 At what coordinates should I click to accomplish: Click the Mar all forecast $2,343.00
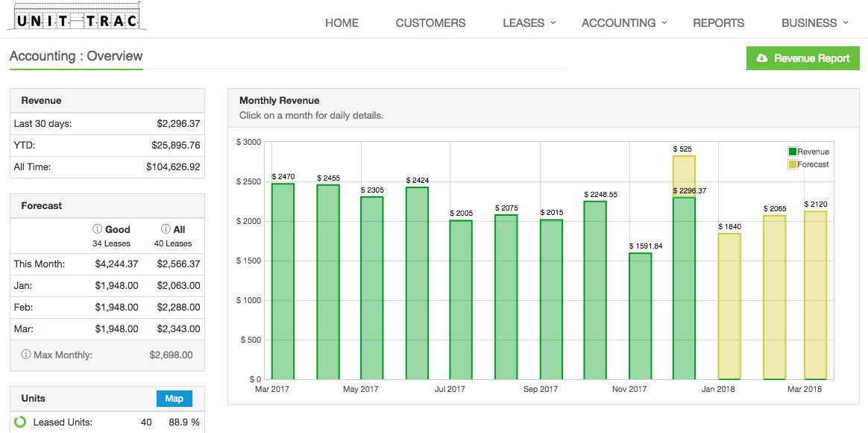pyautogui.click(x=178, y=328)
